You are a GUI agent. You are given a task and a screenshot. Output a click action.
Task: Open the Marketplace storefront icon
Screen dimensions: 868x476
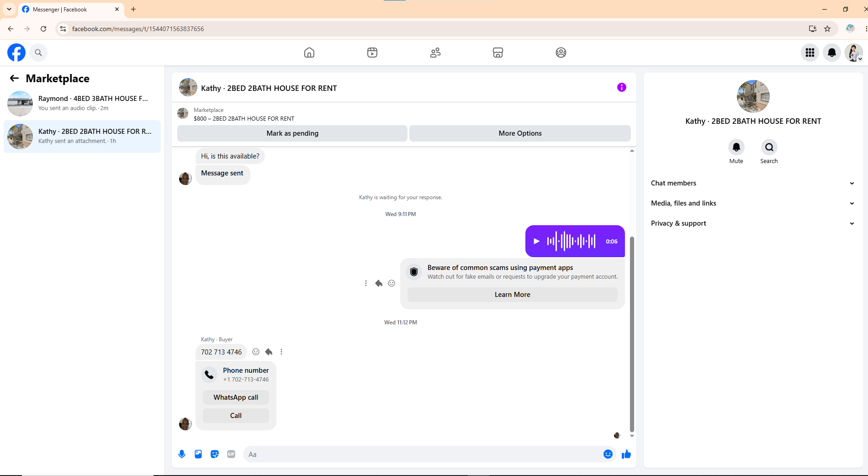click(x=498, y=53)
